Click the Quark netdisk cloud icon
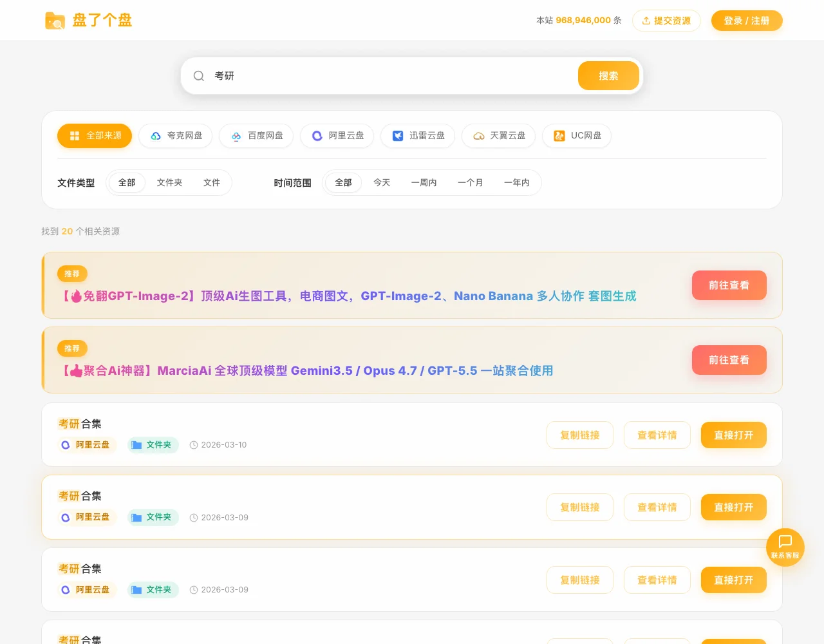The image size is (824, 644). tap(156, 136)
